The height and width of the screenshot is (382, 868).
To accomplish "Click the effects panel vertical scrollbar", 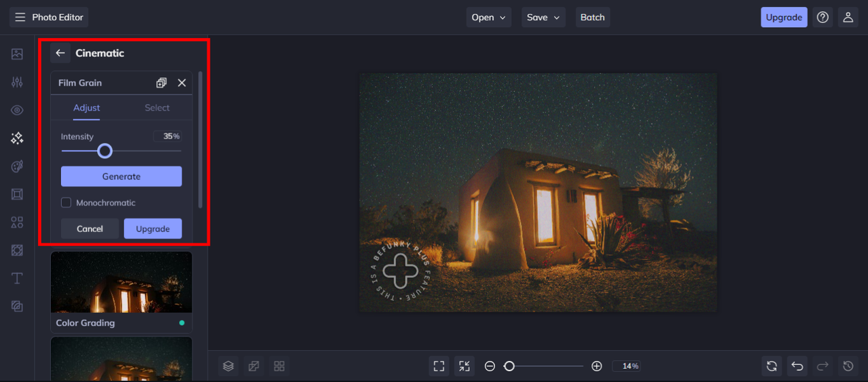I will 200,139.
